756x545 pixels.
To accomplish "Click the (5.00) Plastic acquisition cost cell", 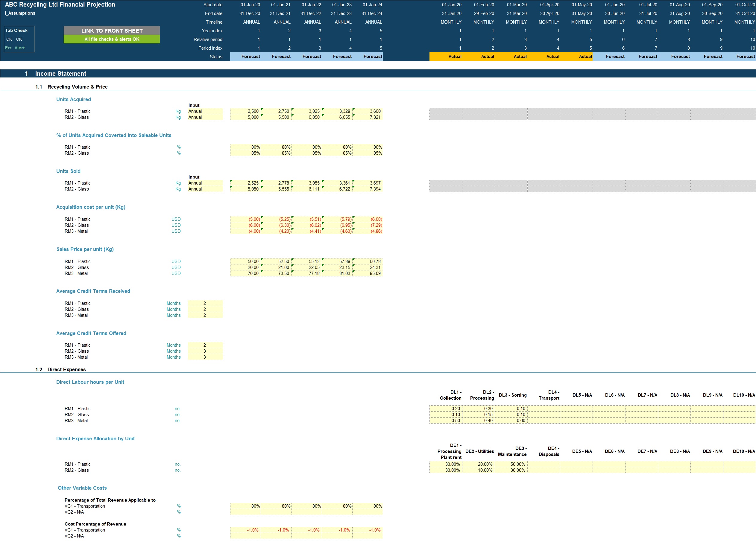I will click(245, 219).
